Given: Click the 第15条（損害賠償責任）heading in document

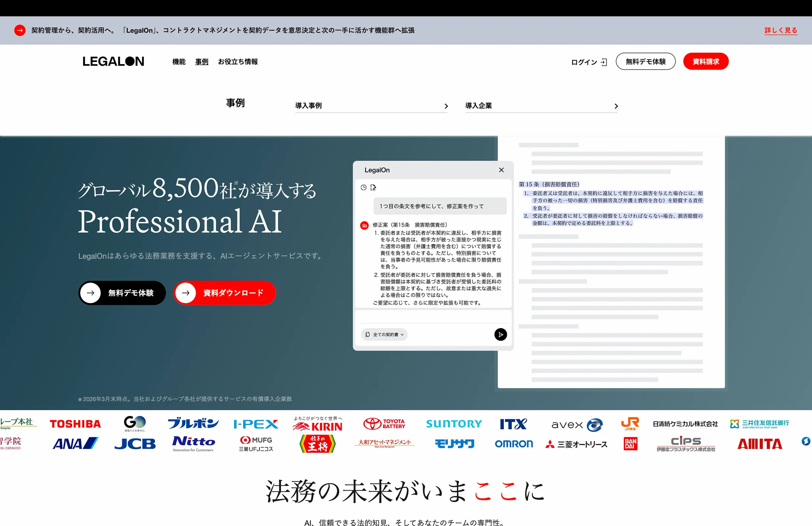Looking at the screenshot, I should pos(549,184).
